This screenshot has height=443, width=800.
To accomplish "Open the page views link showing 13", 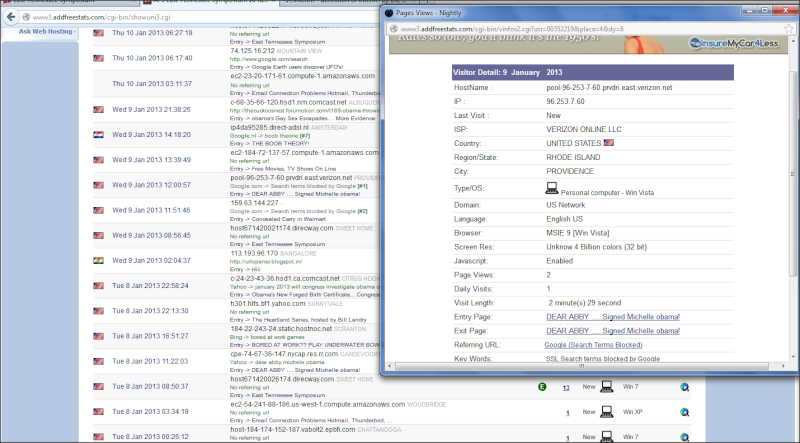I will tap(566, 387).
